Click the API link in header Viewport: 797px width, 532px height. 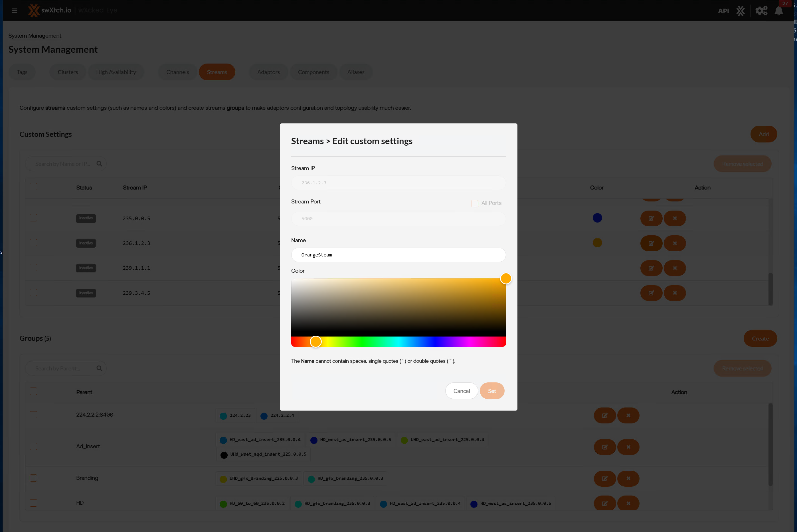(x=723, y=11)
